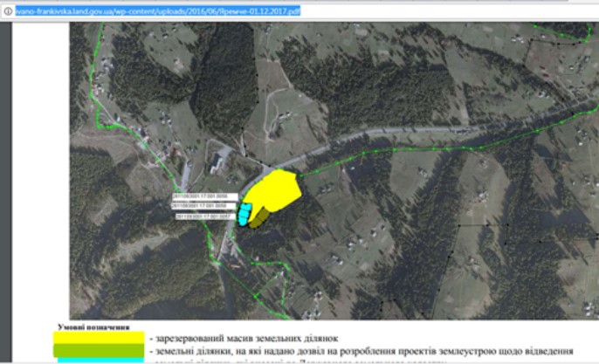Click the partially visible cyan legend swatch
Screen dimensions: 599x364
click(99, 361)
